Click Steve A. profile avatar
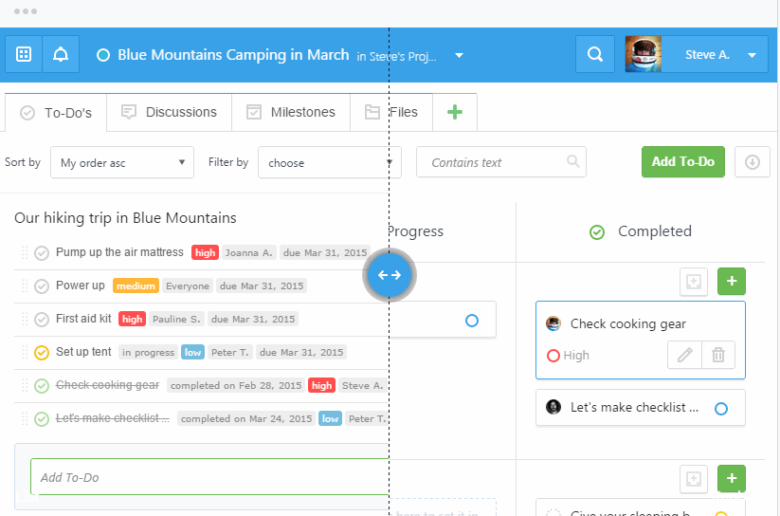Image resolution: width=780 pixels, height=516 pixels. click(x=643, y=54)
